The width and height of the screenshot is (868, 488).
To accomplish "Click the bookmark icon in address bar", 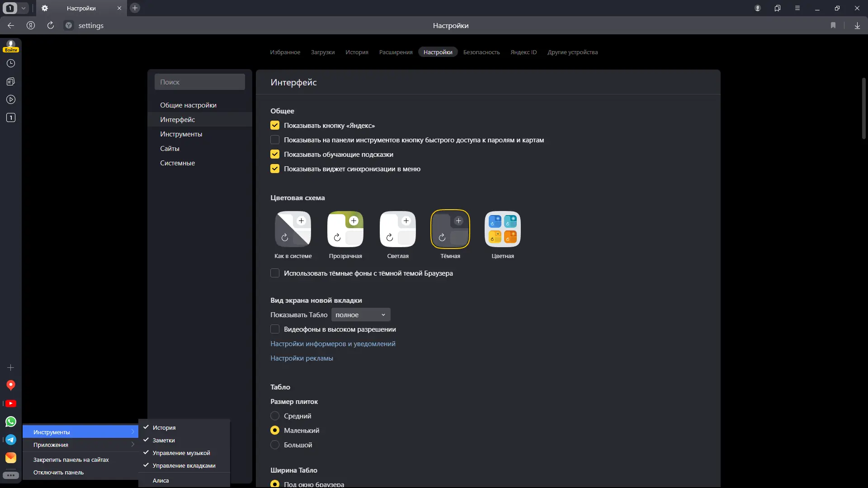I will (x=833, y=26).
